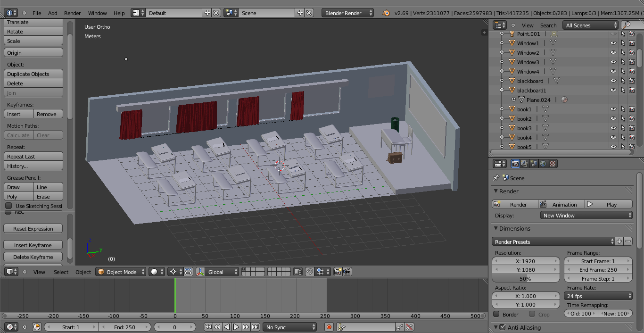This screenshot has height=333, width=644.
Task: Click the End Frame 250 field
Action: click(x=598, y=270)
